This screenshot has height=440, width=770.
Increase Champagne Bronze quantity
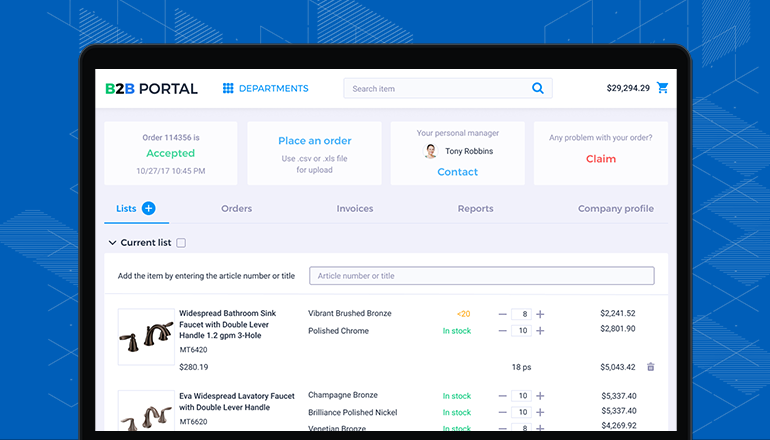[540, 396]
